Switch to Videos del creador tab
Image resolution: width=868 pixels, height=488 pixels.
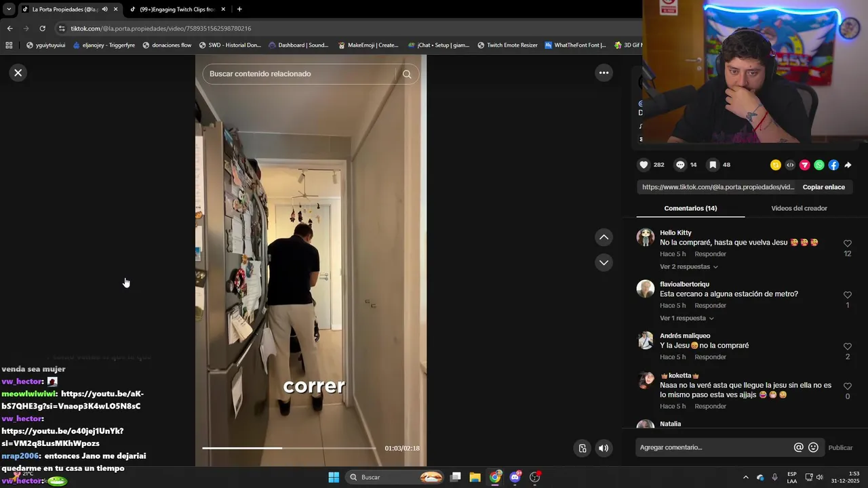[799, 208]
